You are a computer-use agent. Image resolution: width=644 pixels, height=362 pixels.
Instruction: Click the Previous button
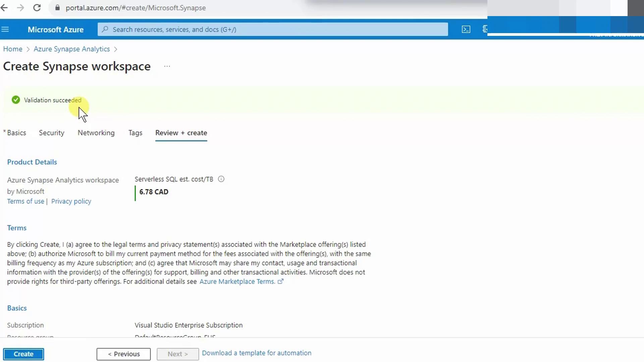[123, 354]
